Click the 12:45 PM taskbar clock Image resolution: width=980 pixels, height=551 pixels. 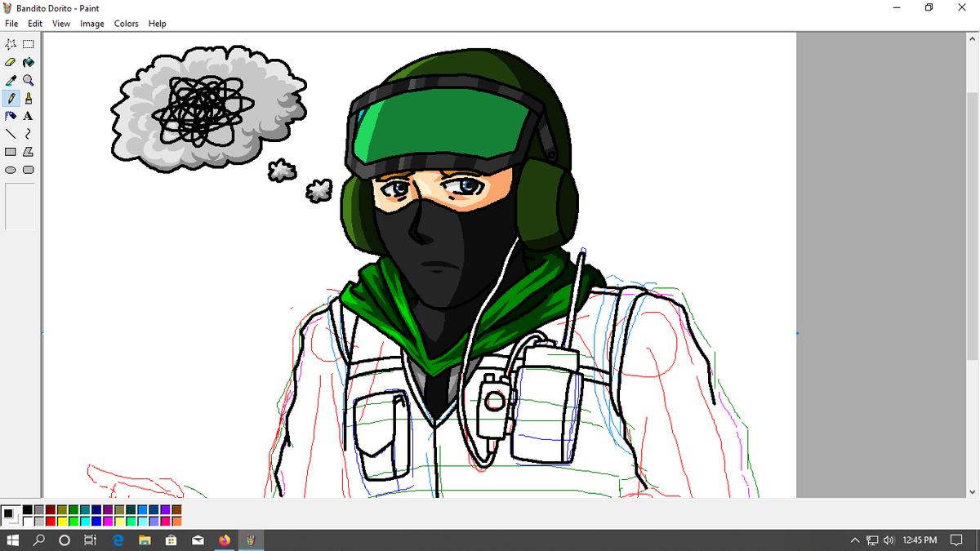(920, 540)
